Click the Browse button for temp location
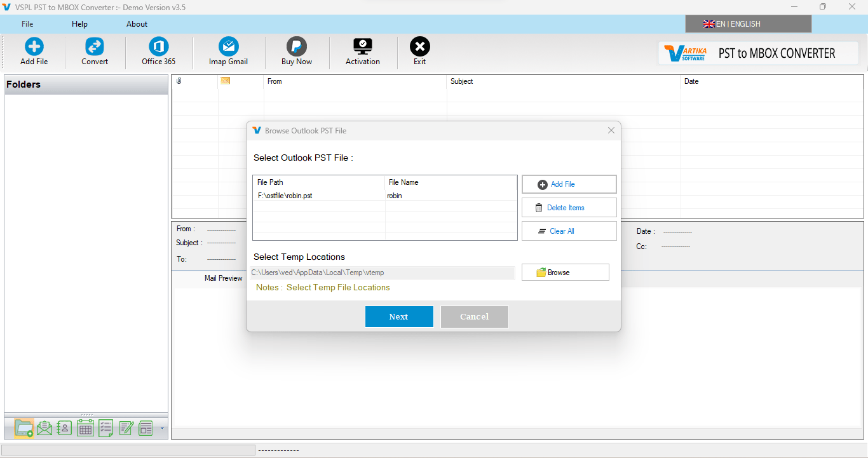Viewport: 868px width, 458px height. coord(565,273)
